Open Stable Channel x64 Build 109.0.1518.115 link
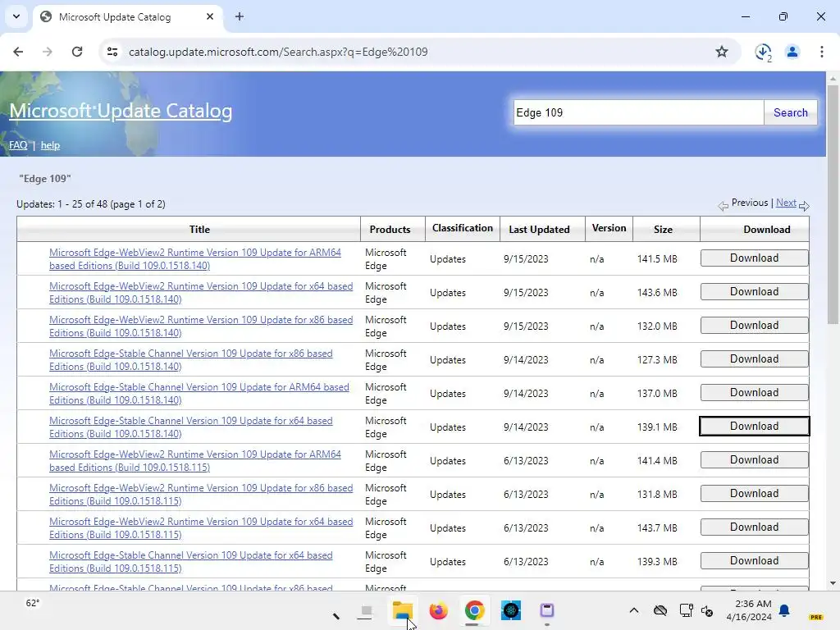The height and width of the screenshot is (630, 840). coord(190,561)
